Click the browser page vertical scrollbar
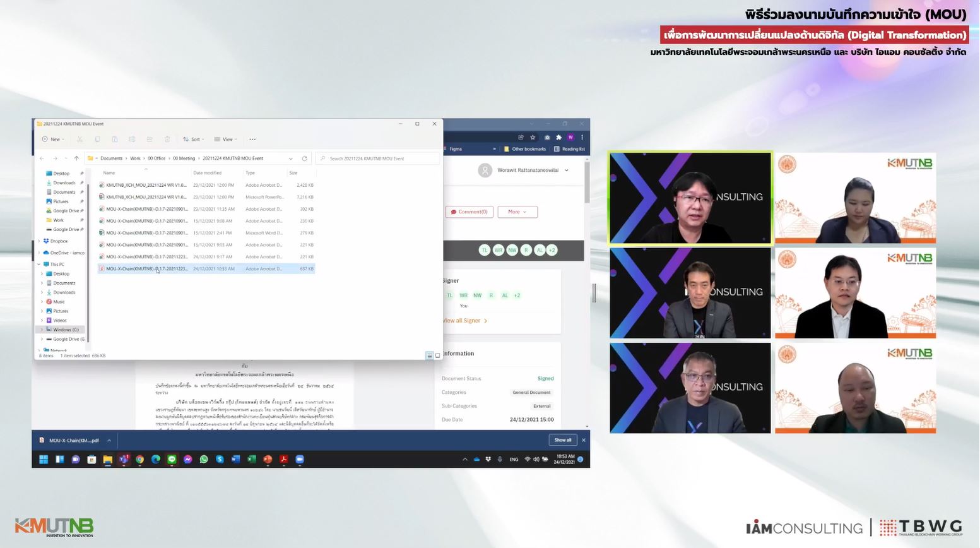Viewport: 980px width, 548px height. (x=587, y=183)
